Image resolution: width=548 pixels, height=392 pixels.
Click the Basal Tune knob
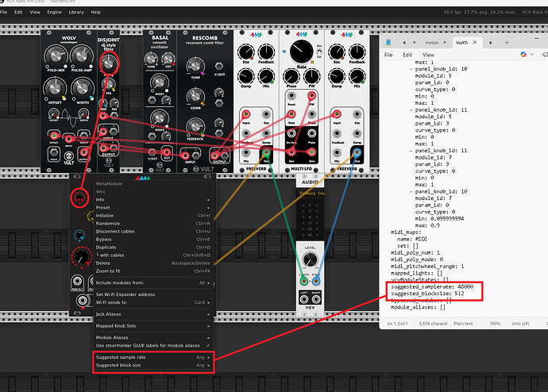[151, 59]
